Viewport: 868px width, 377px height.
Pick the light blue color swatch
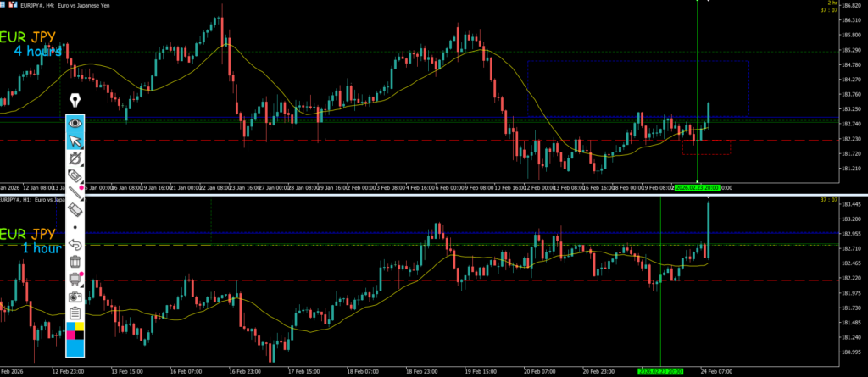76,347
